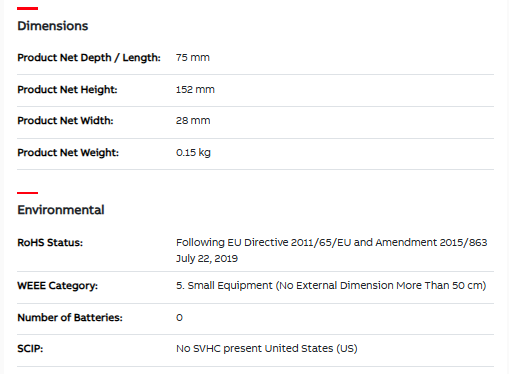The height and width of the screenshot is (374, 509).
Task: Select the RoHS Status label
Action: coord(50,243)
